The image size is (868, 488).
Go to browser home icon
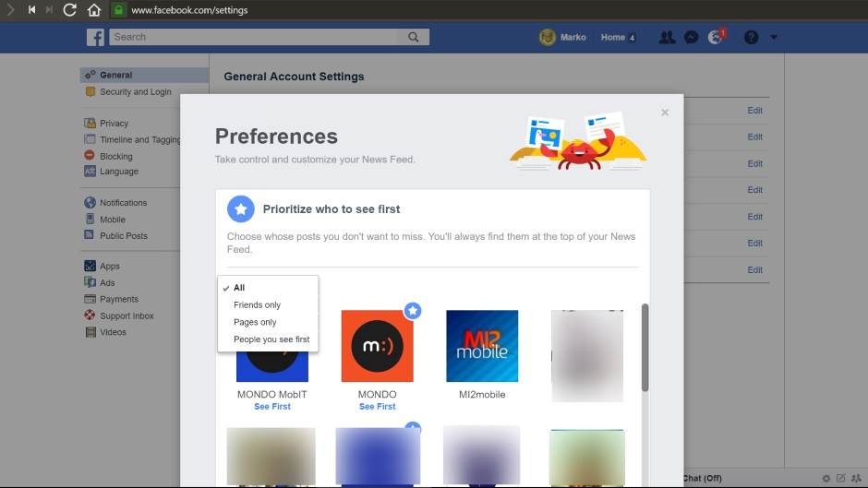pyautogui.click(x=94, y=10)
